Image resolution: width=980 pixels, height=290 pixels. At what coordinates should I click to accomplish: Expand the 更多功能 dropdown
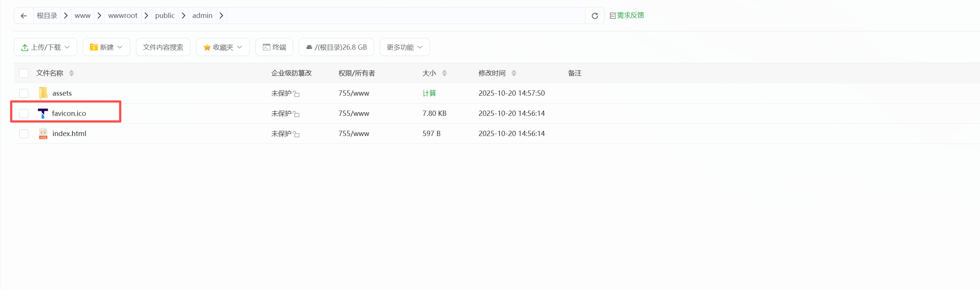point(404,47)
